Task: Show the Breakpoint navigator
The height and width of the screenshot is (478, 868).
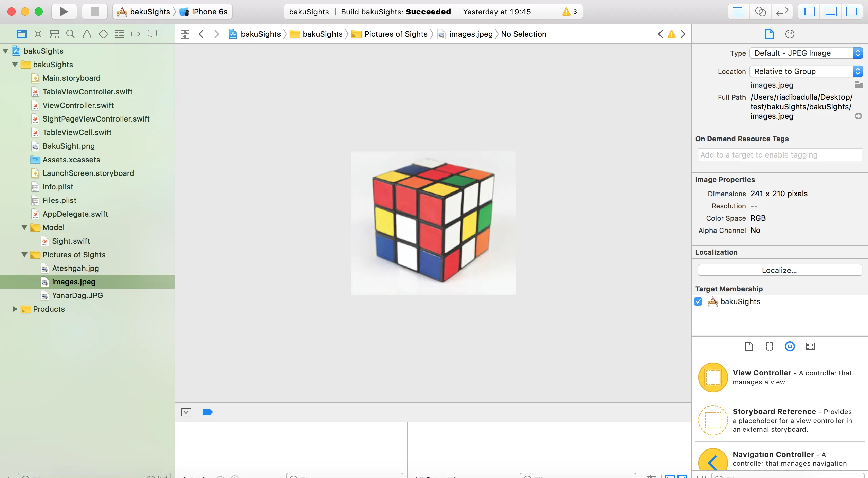Action: pos(135,34)
